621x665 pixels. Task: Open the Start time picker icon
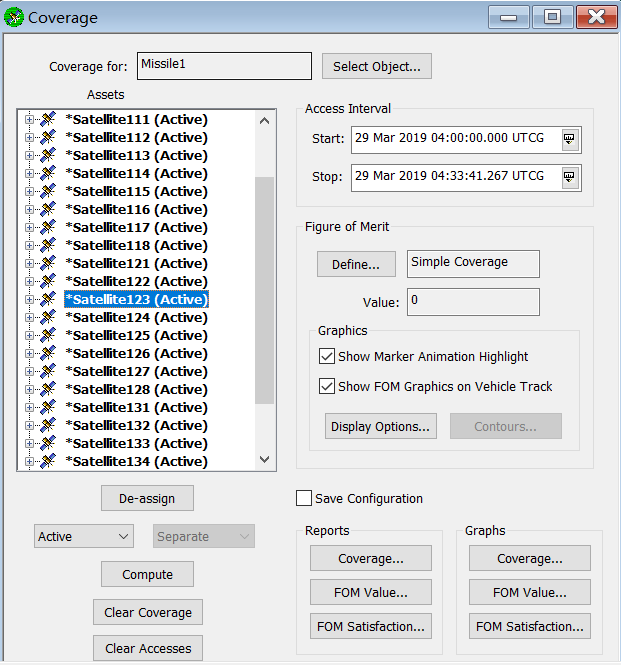(569, 140)
